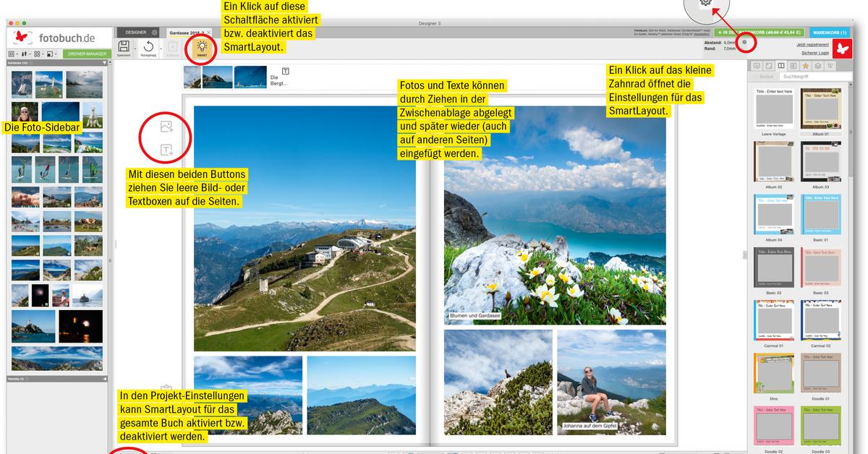
Task: Focus the Suchbegriff search field
Action: coord(817,76)
